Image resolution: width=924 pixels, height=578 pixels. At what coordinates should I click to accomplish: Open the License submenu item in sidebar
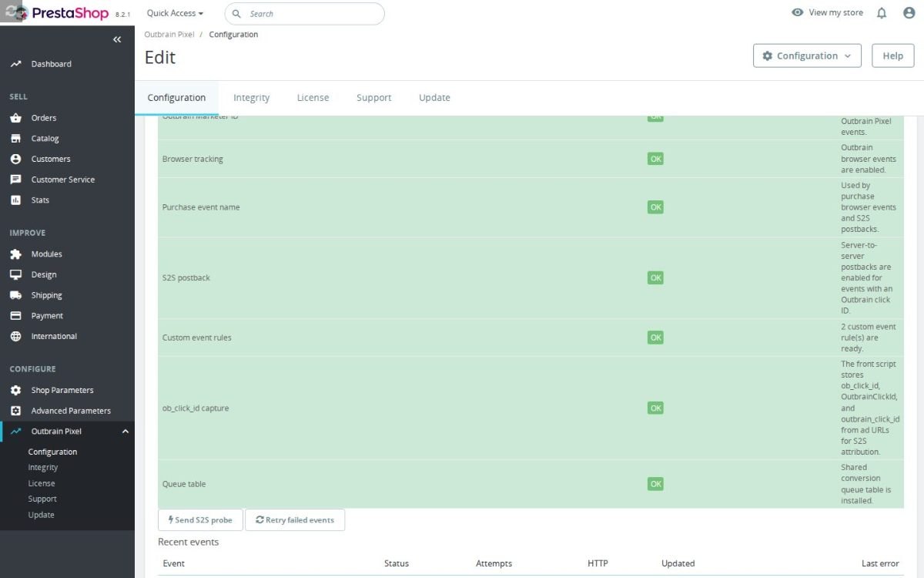coord(42,483)
